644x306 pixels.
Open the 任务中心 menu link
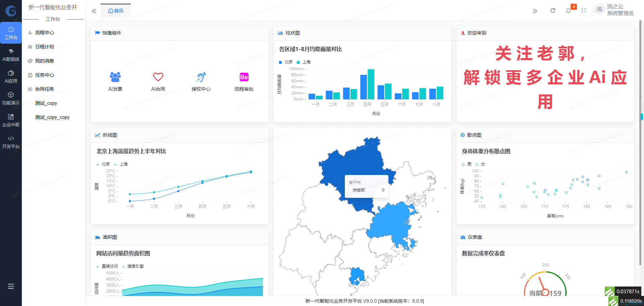[44, 75]
